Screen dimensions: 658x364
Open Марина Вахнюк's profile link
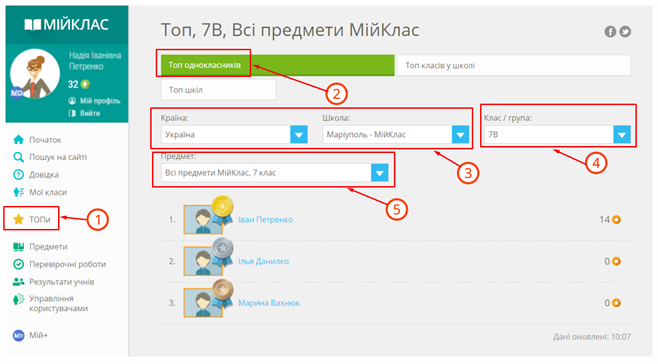269,303
